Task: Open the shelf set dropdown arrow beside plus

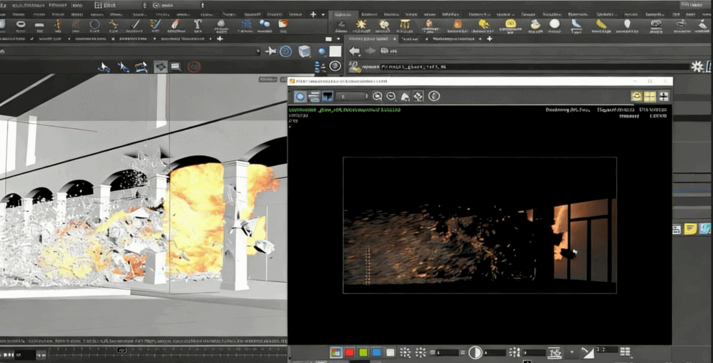Action: click(323, 15)
